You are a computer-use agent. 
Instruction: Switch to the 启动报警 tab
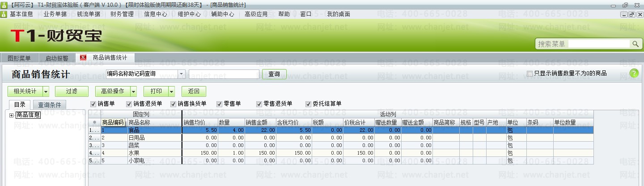(57, 58)
